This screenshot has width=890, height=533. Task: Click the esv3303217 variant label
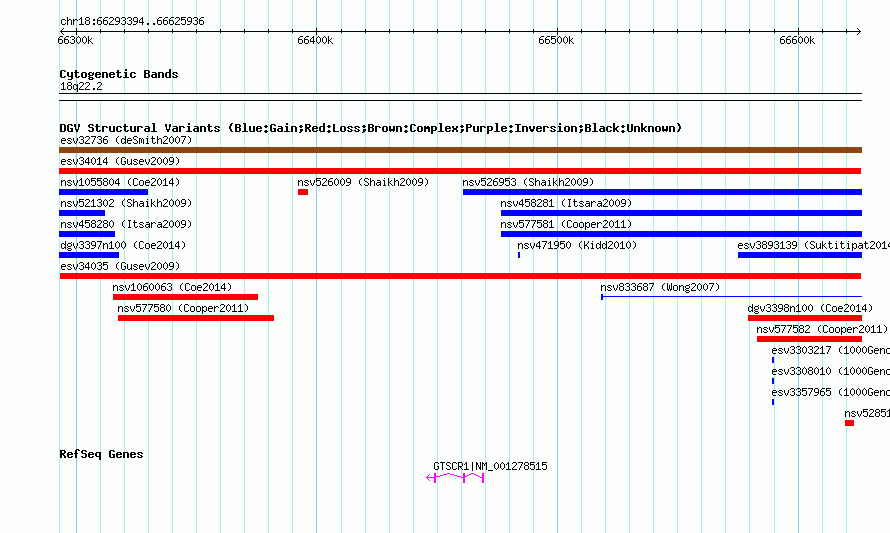click(830, 350)
